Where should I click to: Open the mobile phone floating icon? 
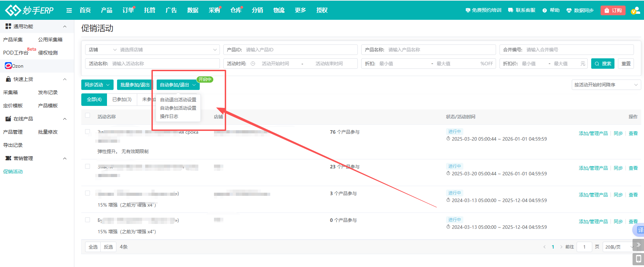pos(638,259)
